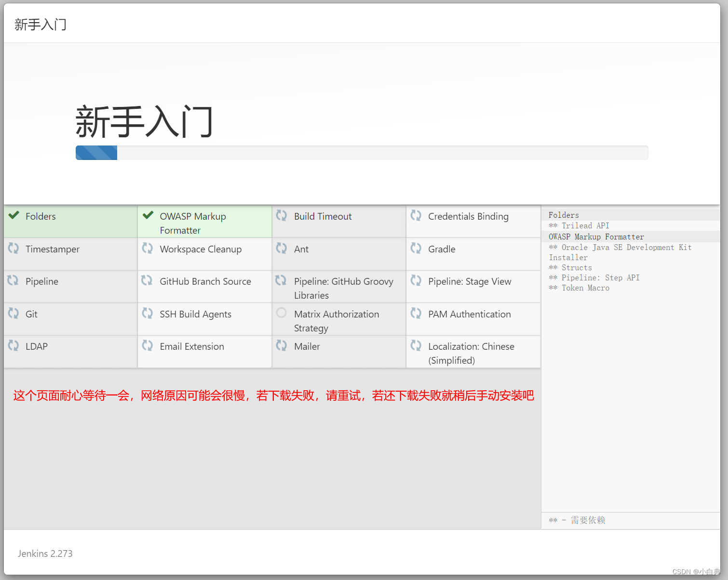Screen dimensions: 728x580
Task: Select the Mailer plugin label
Action: [x=307, y=346]
